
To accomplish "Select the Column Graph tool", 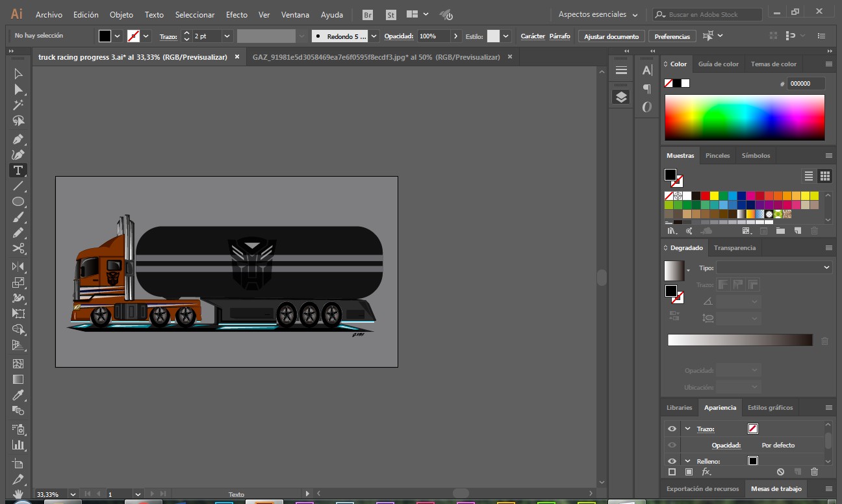I will [18, 445].
